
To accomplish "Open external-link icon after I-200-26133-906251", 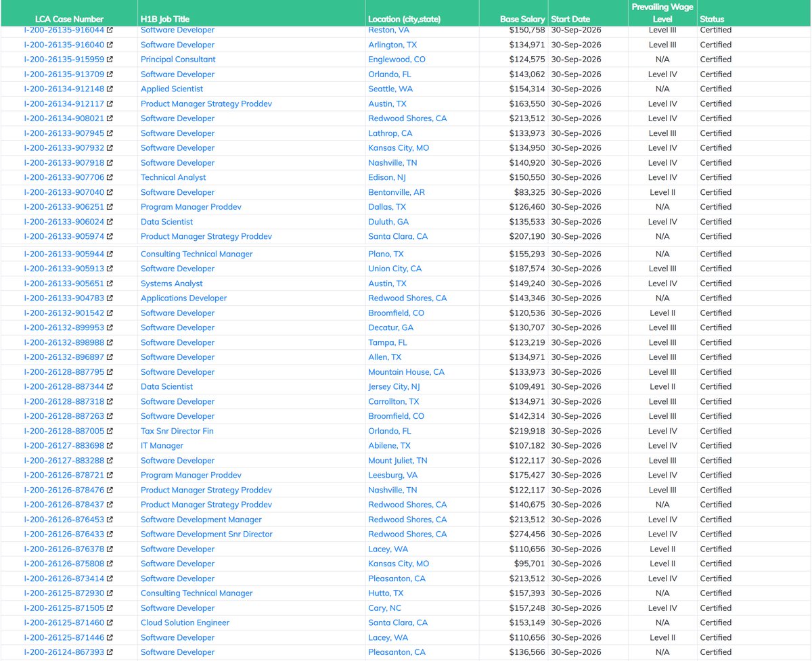I will coord(110,207).
